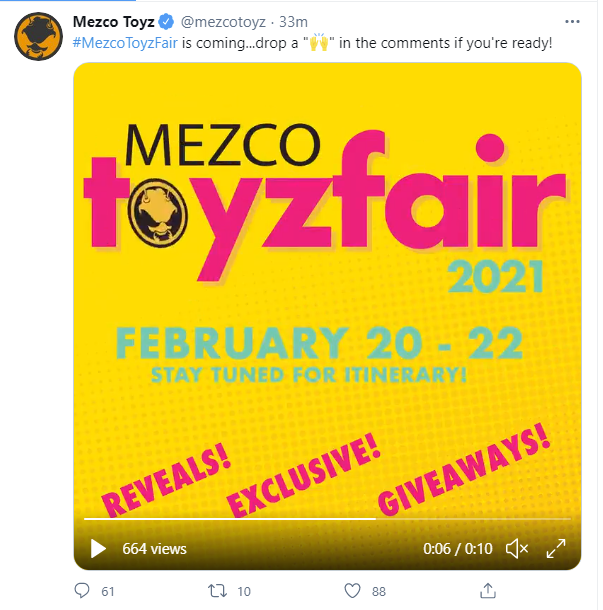Click the 88 likes count
The height and width of the screenshot is (610, 603).
pos(379,592)
